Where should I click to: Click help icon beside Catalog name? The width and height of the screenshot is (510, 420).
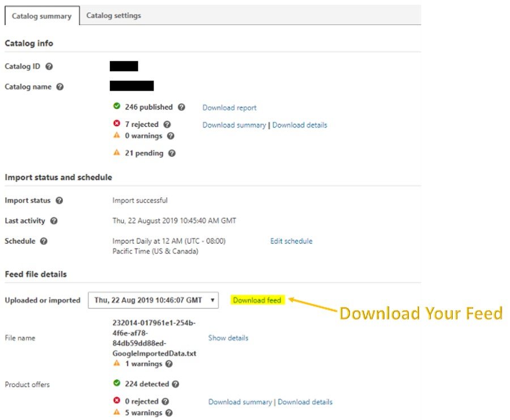60,87
